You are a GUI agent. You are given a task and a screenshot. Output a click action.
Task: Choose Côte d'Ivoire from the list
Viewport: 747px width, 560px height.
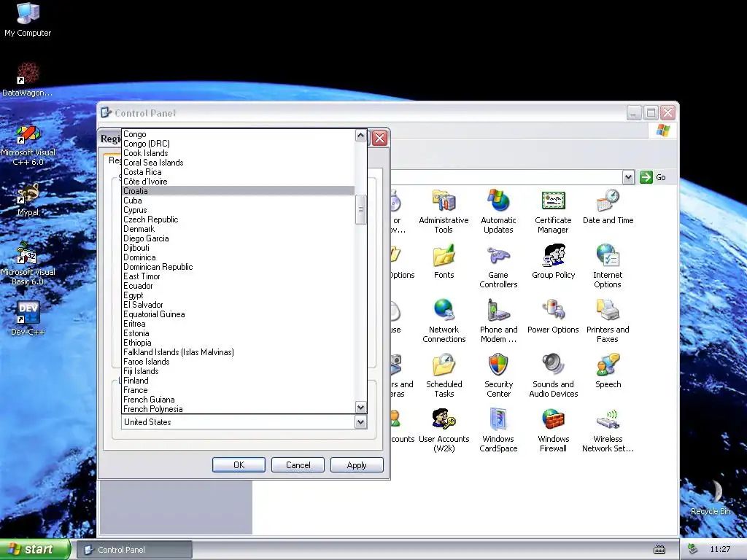point(239,182)
